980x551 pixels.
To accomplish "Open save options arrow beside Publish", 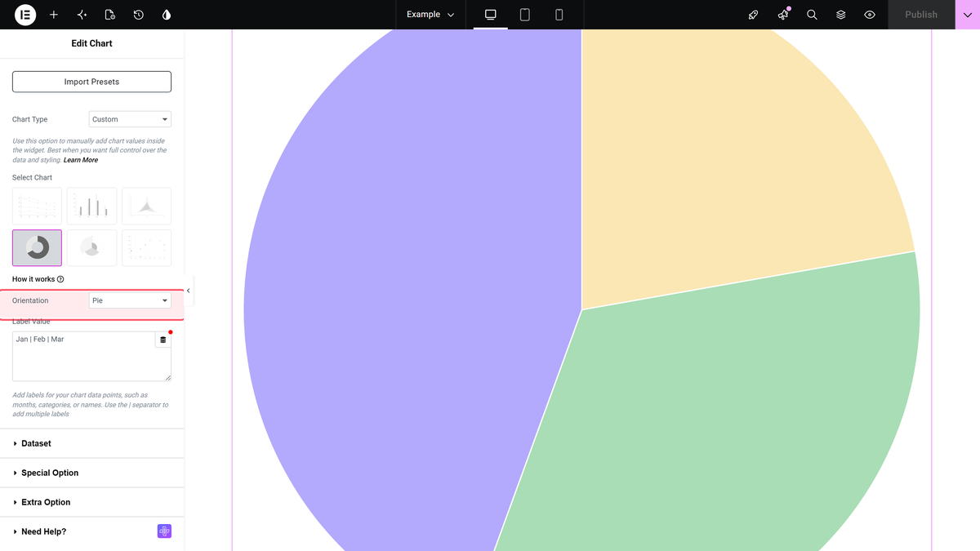I will point(968,15).
